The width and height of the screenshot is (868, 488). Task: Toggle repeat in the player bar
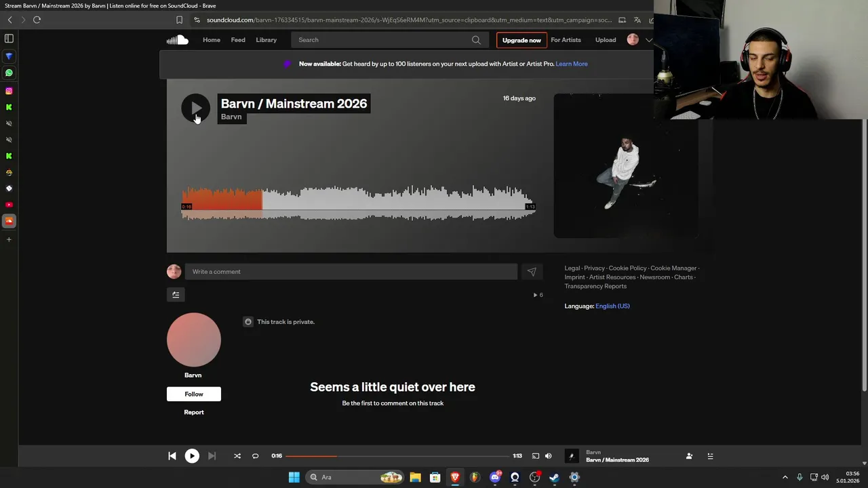[256, 456]
